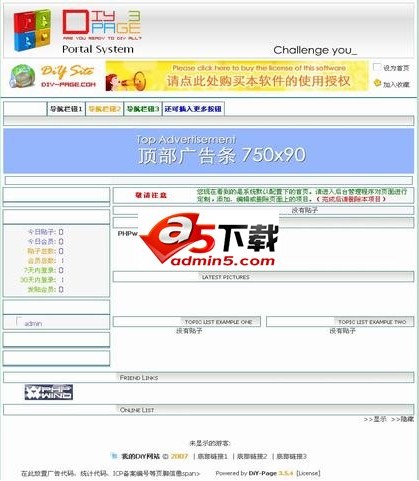
Task: Click 7天内登录 statistic row
Action: [x=43, y=270]
